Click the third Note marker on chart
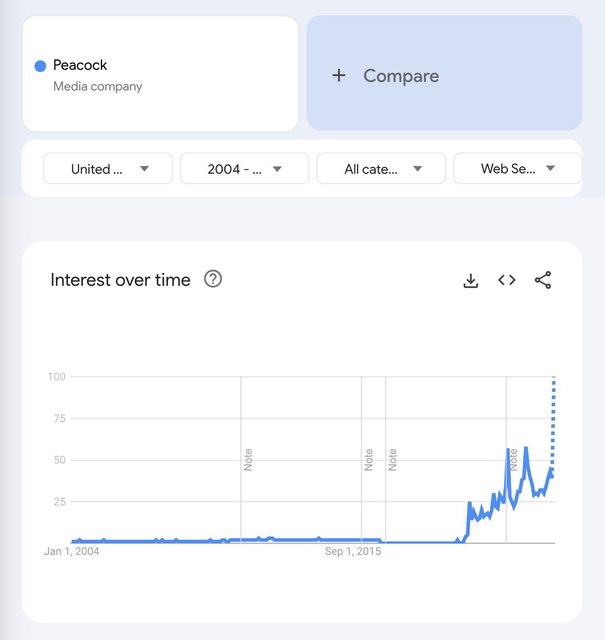The width and height of the screenshot is (605, 640). [392, 460]
